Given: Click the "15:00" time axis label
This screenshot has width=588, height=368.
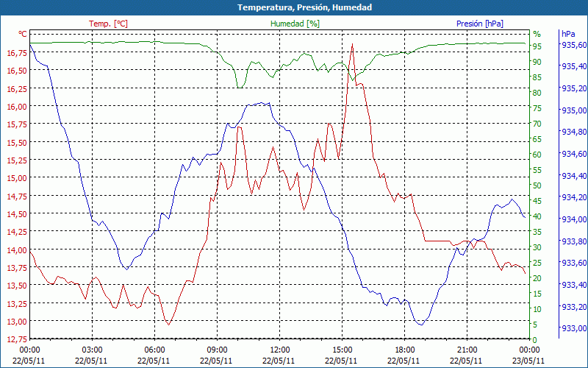Looking at the screenshot, I should pyautogui.click(x=342, y=350).
